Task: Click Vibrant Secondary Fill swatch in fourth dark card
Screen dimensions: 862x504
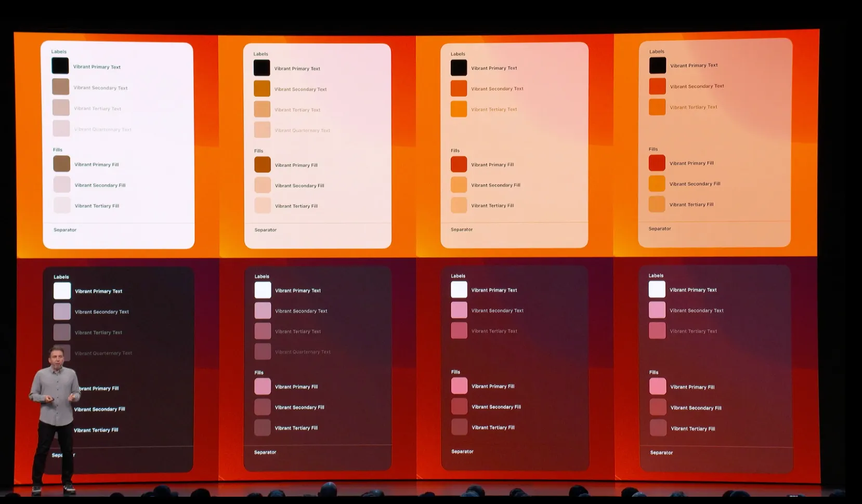Action: point(658,407)
